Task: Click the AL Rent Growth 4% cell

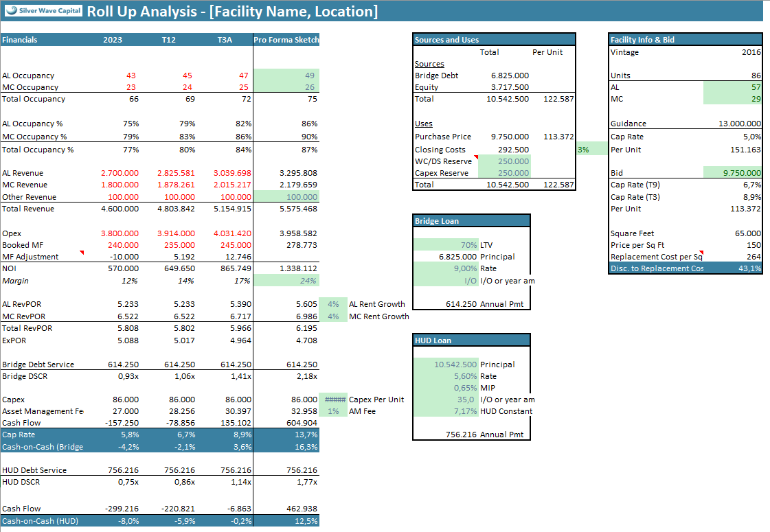Action: point(332,304)
